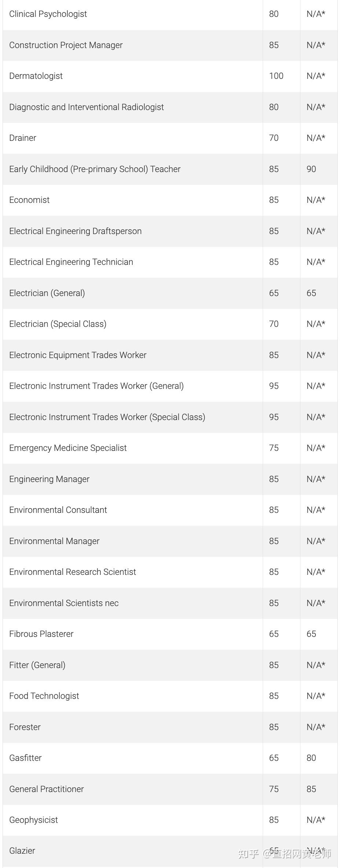Click the Electrician (General) occupation name

[47, 293]
